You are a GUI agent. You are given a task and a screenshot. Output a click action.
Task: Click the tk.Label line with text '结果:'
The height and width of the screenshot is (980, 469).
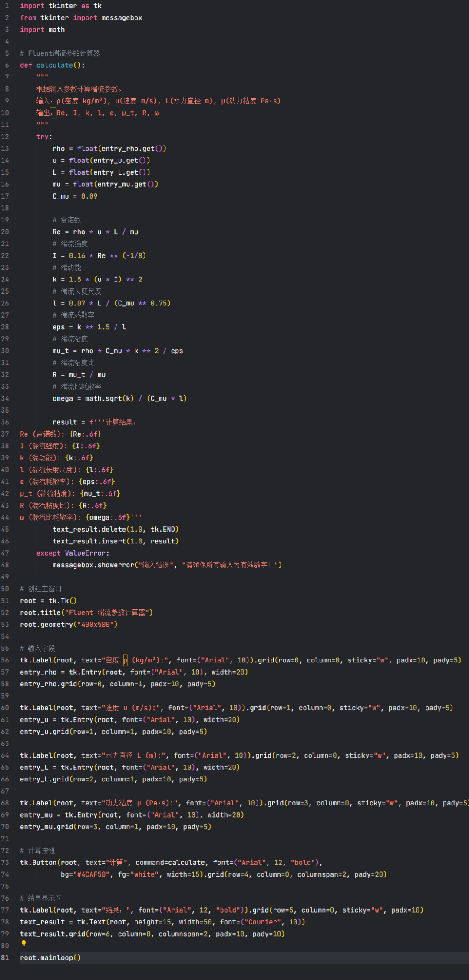(221, 910)
